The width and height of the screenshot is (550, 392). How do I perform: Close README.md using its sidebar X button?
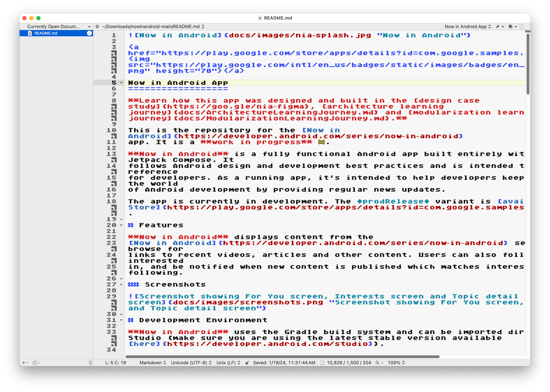(x=89, y=33)
